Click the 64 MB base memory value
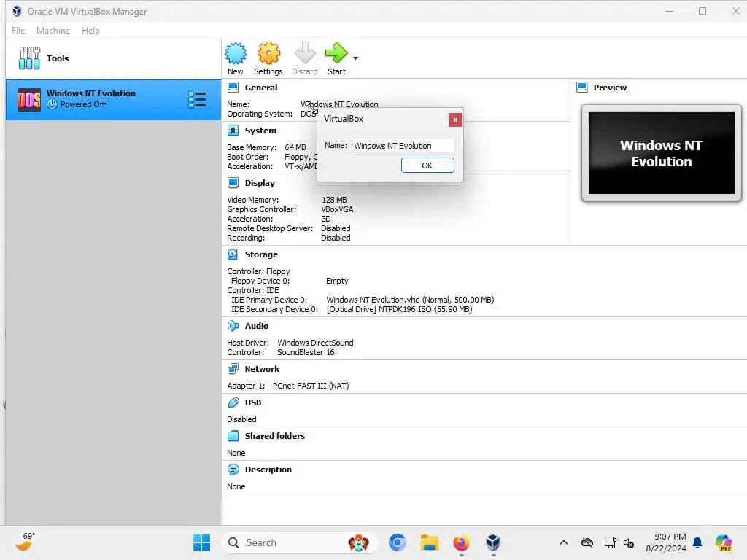 click(295, 147)
